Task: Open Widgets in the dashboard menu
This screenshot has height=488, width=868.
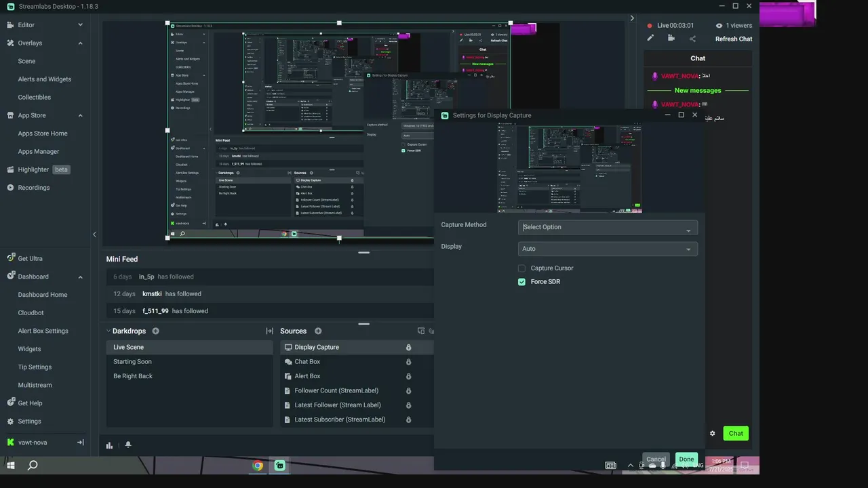Action: click(30, 349)
